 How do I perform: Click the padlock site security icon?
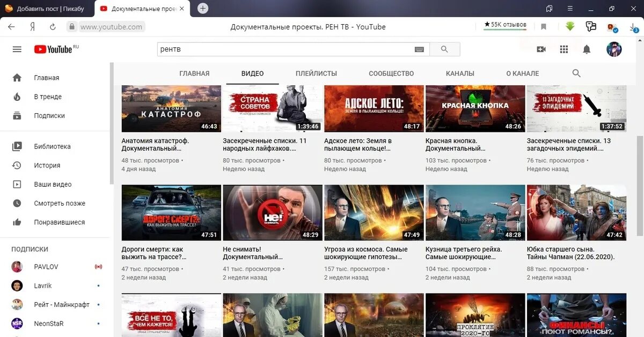71,27
